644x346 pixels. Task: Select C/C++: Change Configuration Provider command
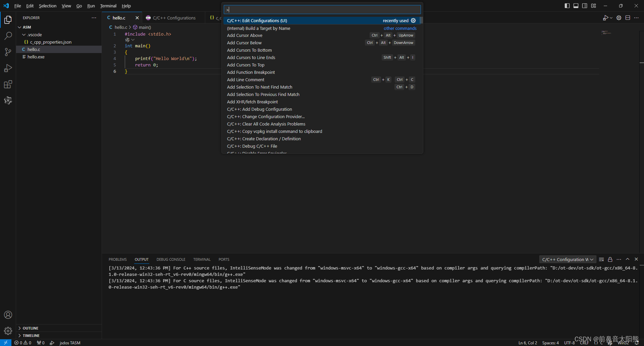[321, 116]
